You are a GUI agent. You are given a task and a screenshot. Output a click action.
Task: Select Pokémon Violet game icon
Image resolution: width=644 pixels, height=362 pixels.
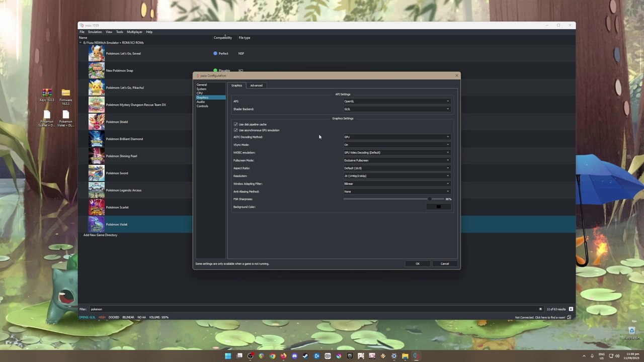point(97,224)
